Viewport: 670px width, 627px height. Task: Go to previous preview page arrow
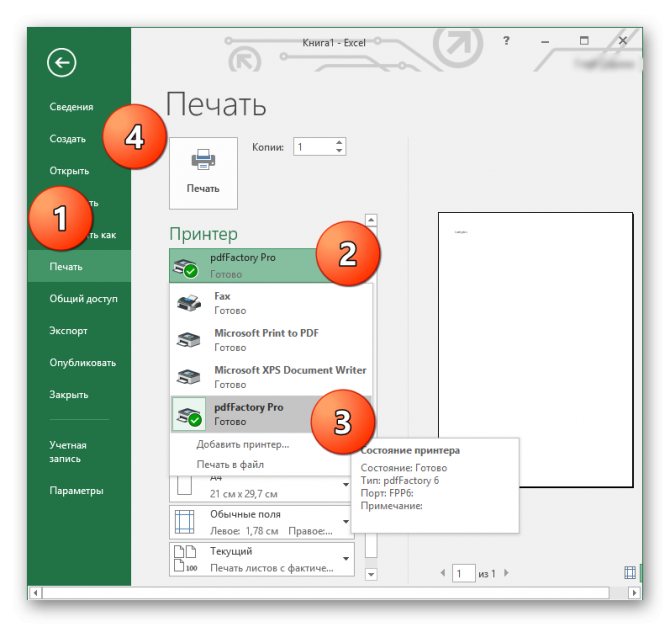coord(443,573)
